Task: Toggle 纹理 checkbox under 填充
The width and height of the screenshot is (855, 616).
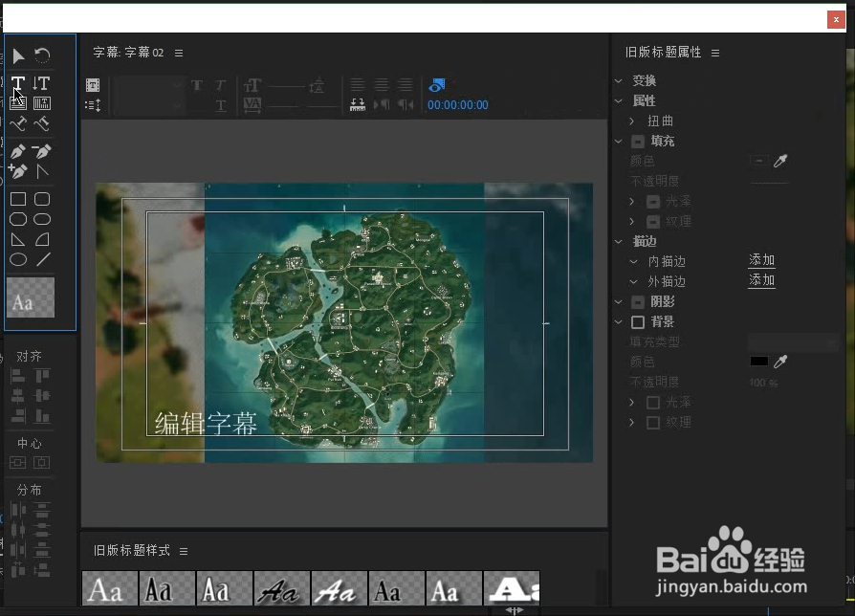Action: point(653,222)
